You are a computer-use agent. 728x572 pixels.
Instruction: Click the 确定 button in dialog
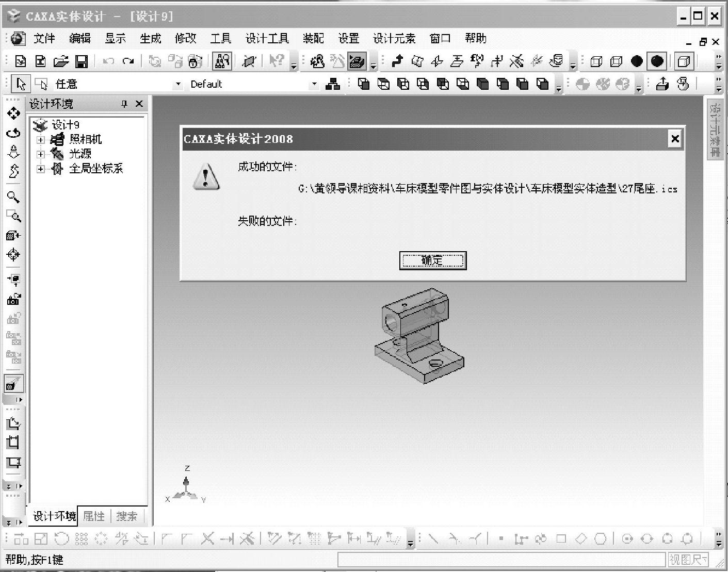pos(433,260)
